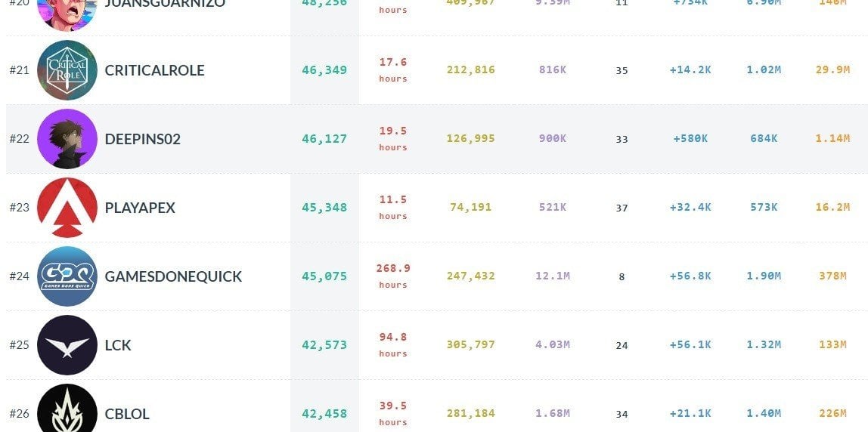Click the 226M total views value

832,413
